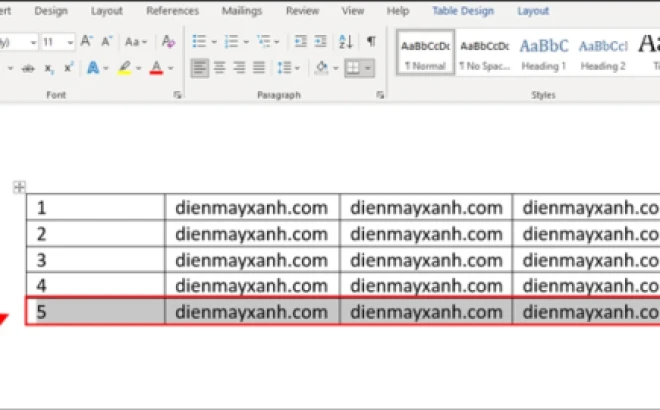
Task: Increase font size with Grow Font
Action: point(86,42)
